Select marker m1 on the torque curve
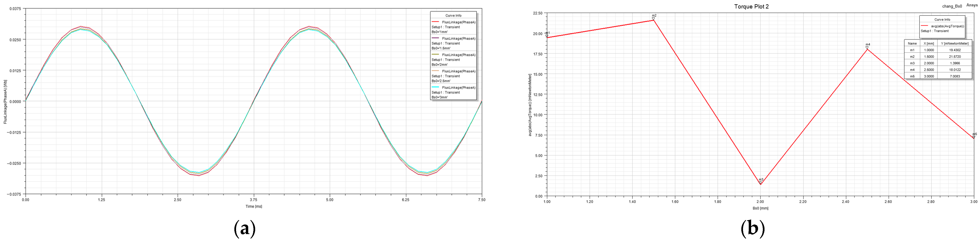Screen dimensions: 980x241 (x=547, y=37)
